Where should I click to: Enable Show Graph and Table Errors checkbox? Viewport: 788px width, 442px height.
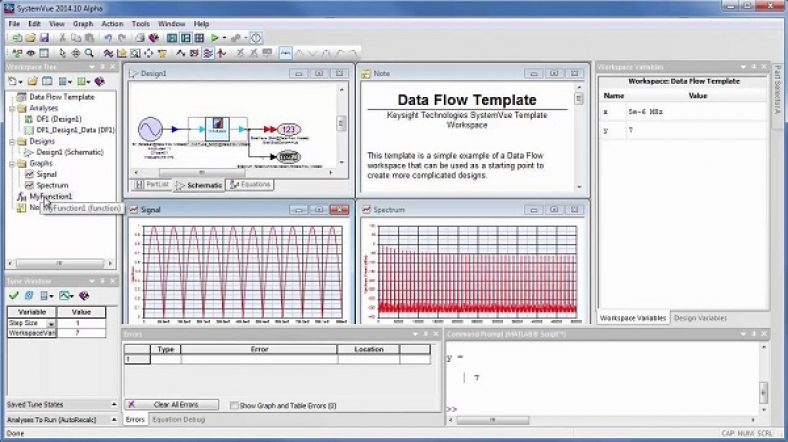pos(234,405)
